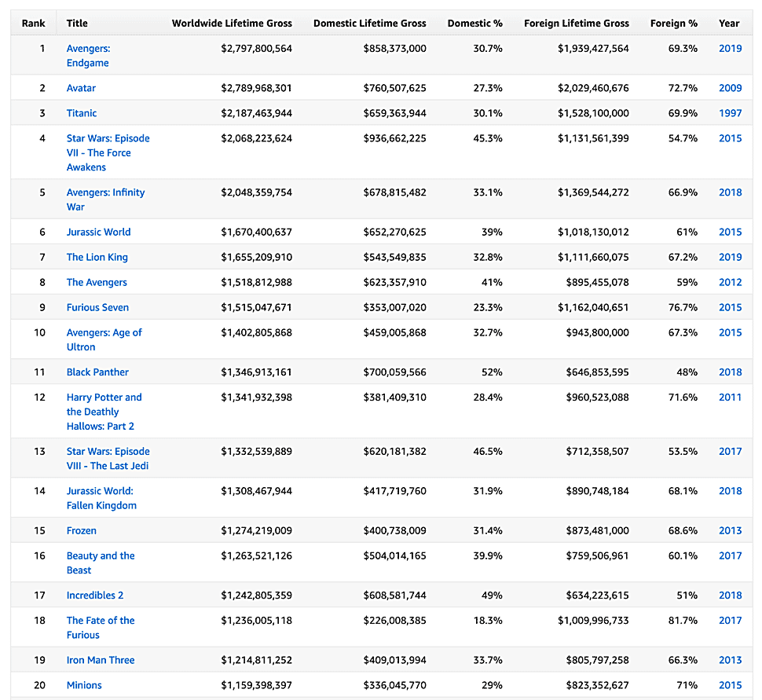Open the 2013 year link for Frozen
Image resolution: width=762 pixels, height=700 pixels.
point(731,531)
